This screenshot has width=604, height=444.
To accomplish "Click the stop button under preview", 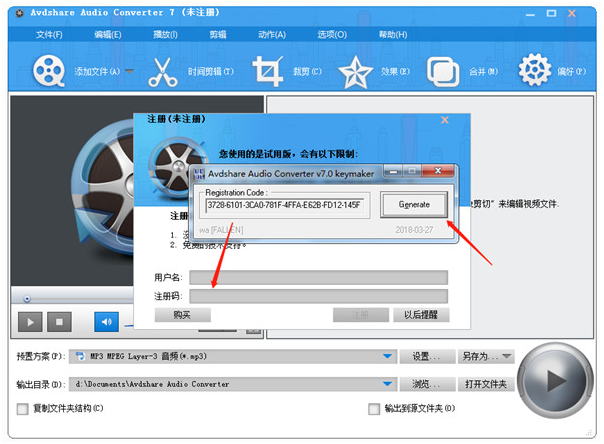I will [x=59, y=322].
